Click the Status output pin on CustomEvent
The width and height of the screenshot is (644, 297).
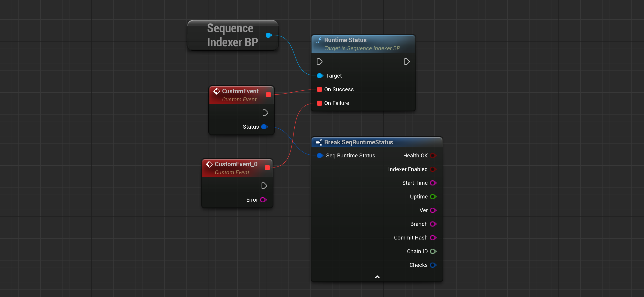click(264, 127)
